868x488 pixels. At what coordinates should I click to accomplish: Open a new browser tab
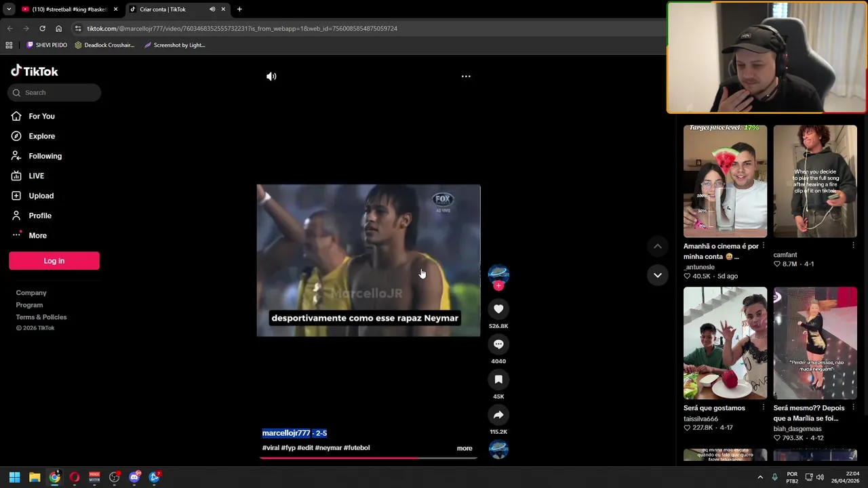pyautogui.click(x=239, y=9)
